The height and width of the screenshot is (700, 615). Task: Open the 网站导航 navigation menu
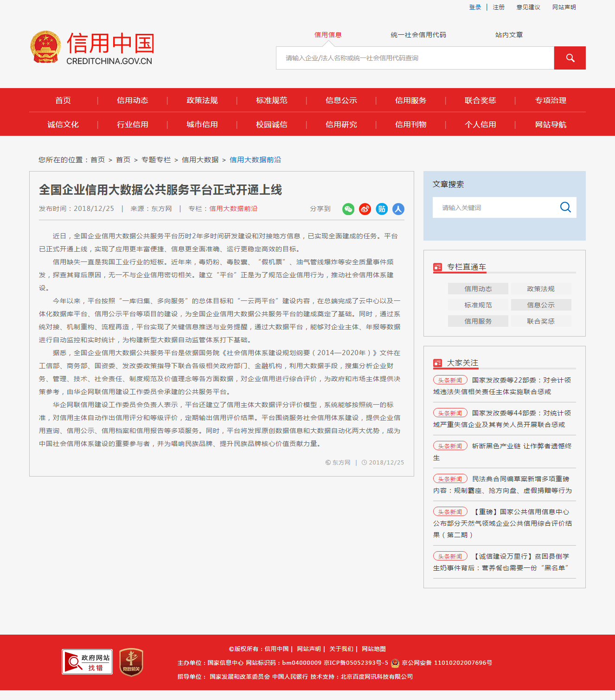click(x=551, y=124)
